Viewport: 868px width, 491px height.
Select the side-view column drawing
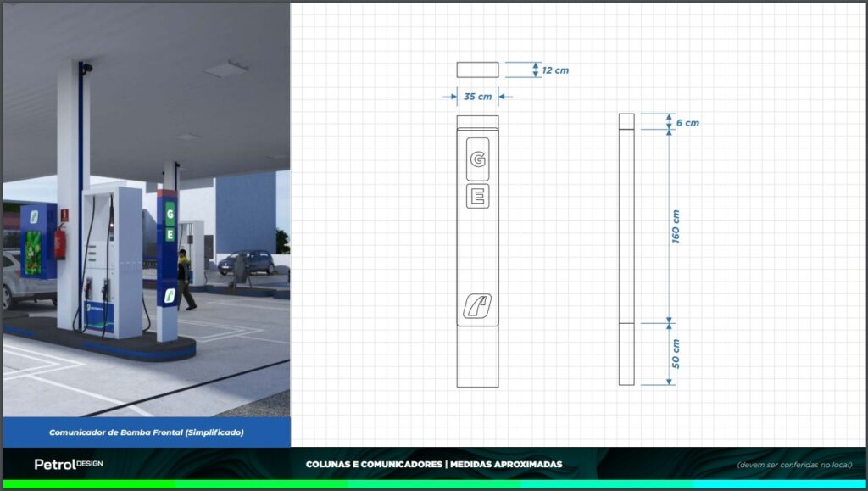tap(626, 249)
